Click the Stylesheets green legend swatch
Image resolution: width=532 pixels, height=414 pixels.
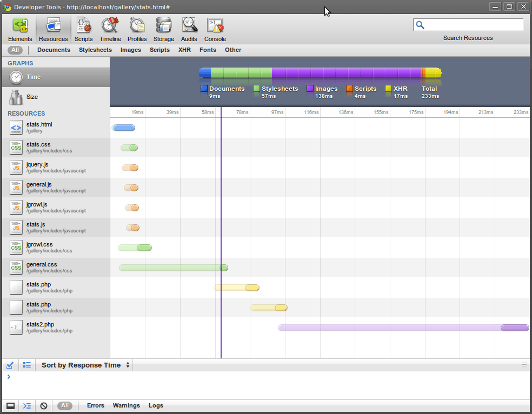tap(256, 89)
